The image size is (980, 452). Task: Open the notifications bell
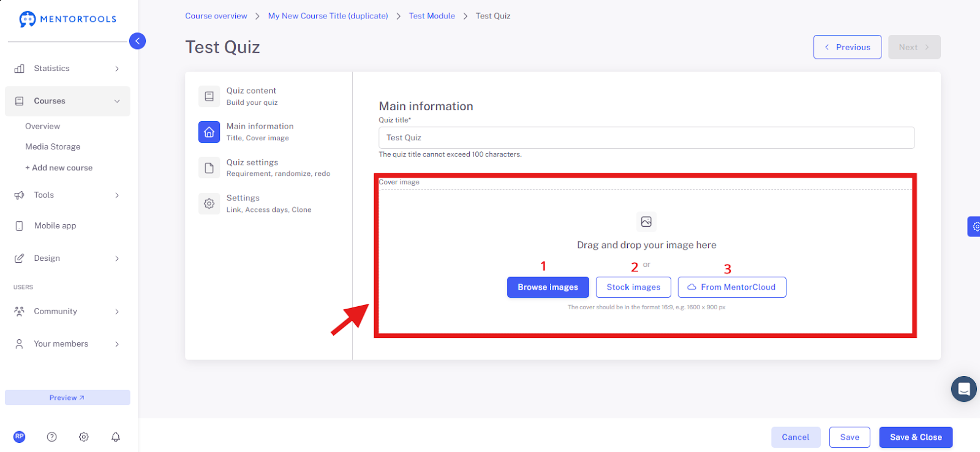pyautogui.click(x=116, y=437)
